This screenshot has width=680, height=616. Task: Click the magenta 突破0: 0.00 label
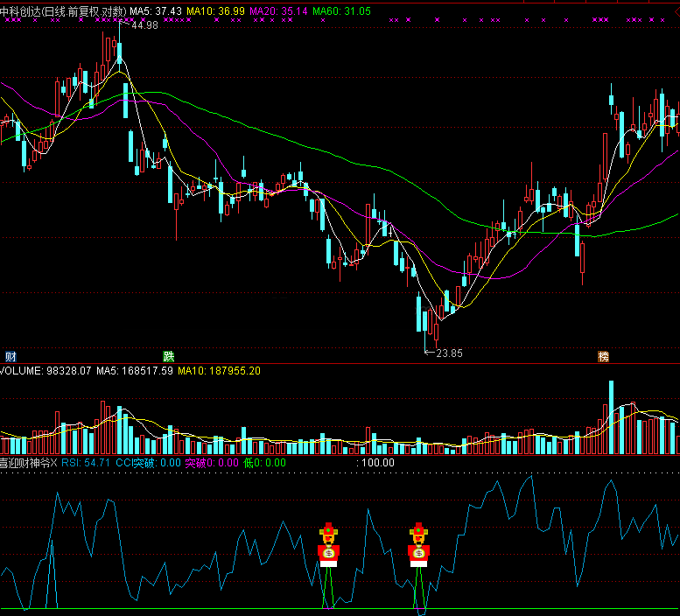click(211, 462)
